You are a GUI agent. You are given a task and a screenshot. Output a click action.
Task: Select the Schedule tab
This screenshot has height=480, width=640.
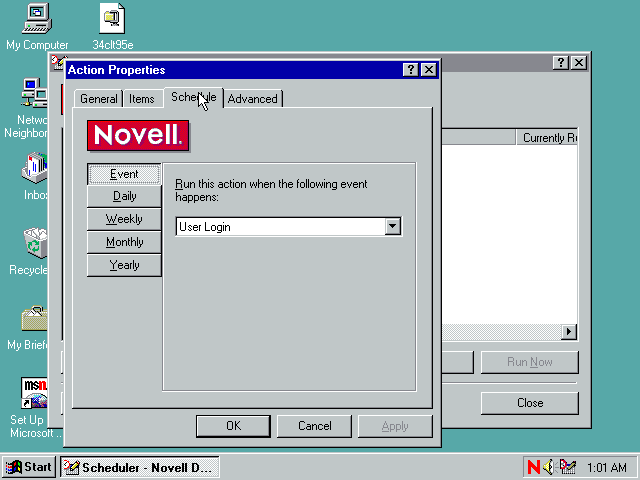193,98
